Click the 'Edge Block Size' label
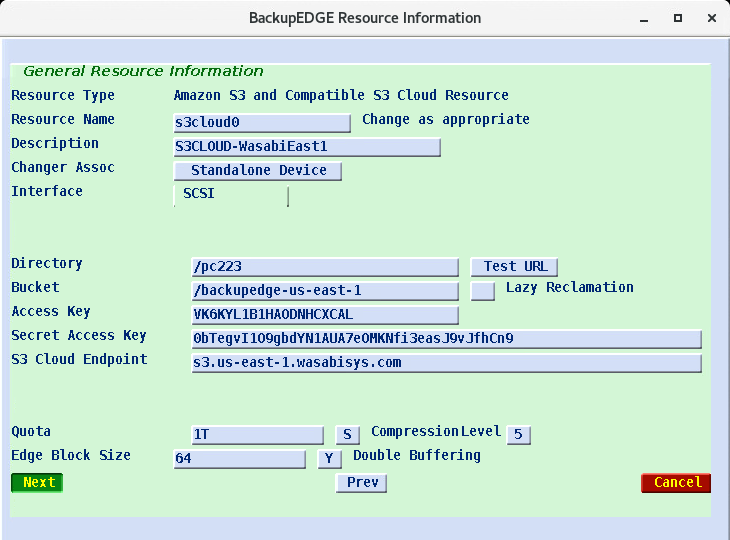Screen dimensions: 730x540 click(x=71, y=455)
